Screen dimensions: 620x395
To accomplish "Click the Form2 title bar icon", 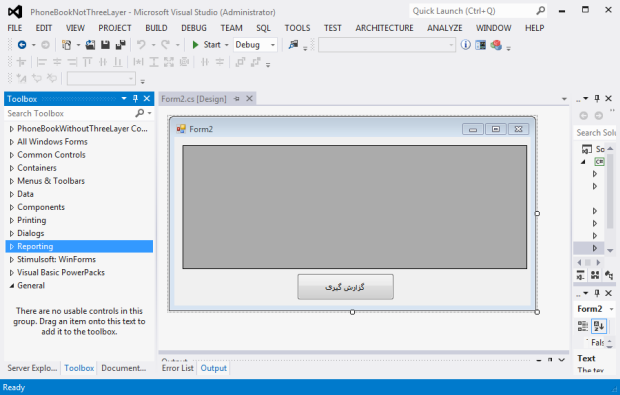I will pos(181,129).
